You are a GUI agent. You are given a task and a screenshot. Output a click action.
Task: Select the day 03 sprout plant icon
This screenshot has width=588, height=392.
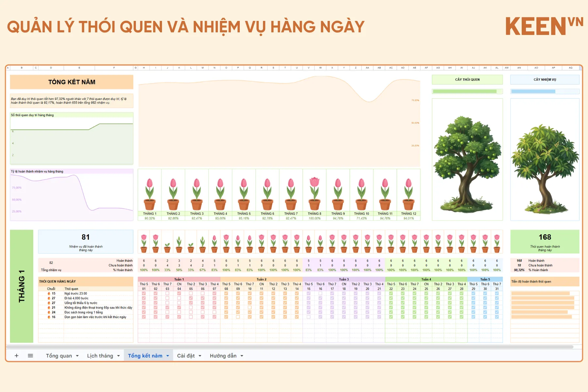click(167, 247)
